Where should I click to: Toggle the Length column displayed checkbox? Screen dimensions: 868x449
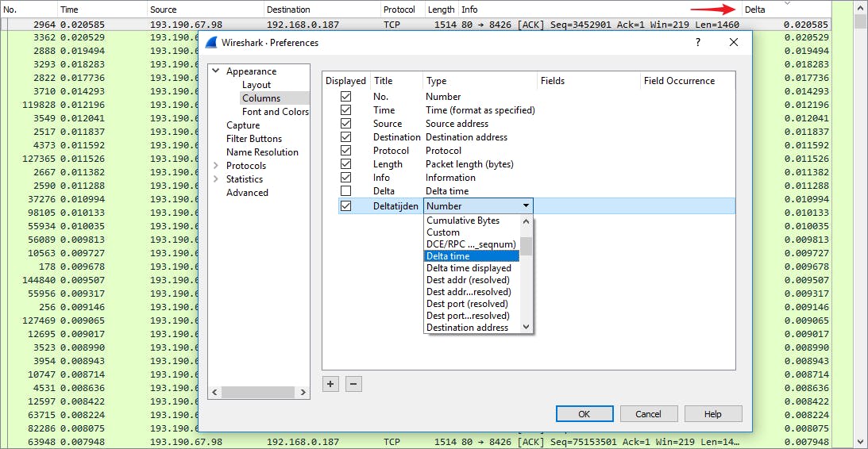coord(346,163)
